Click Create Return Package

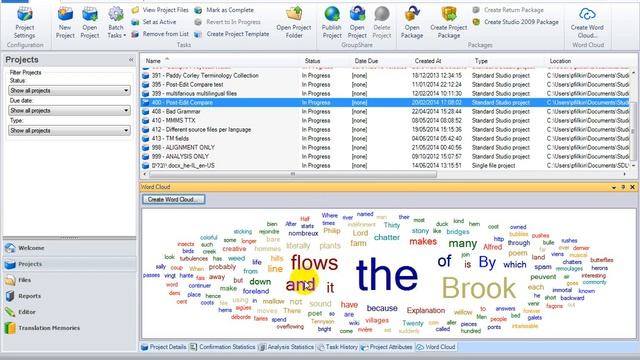pos(508,10)
